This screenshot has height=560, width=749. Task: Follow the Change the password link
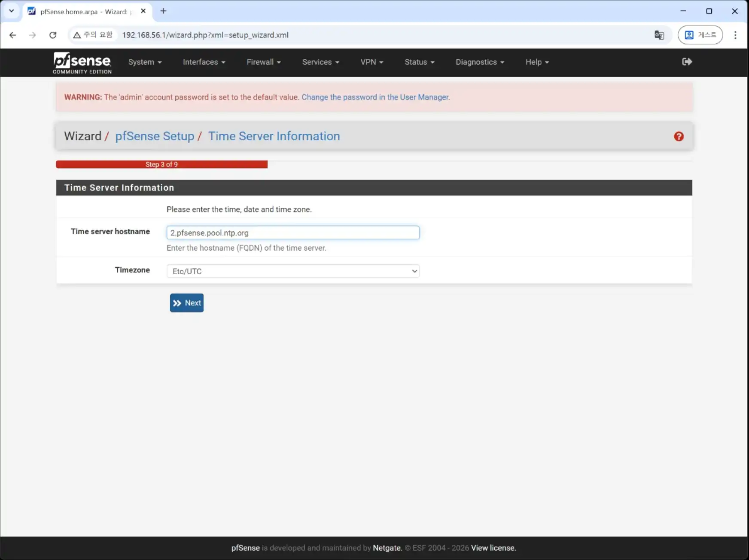pos(375,97)
